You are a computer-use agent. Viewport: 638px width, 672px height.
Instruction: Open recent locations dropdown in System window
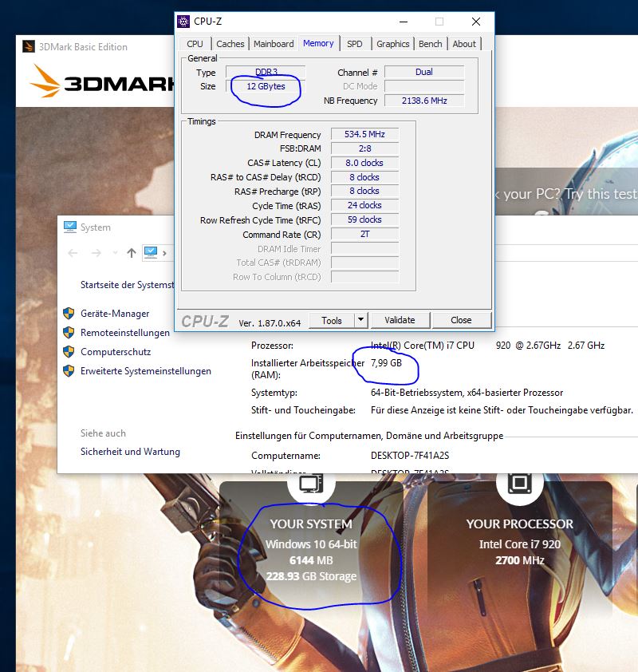(115, 253)
